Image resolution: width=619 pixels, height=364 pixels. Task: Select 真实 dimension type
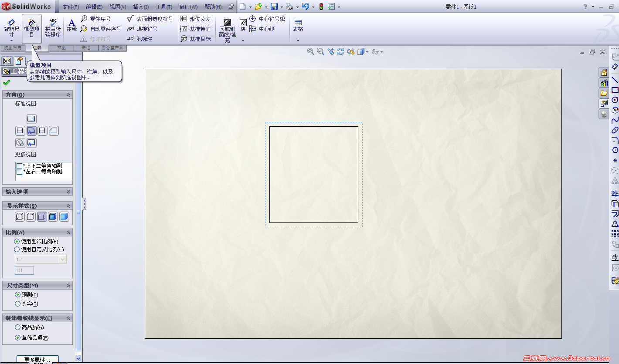click(17, 304)
